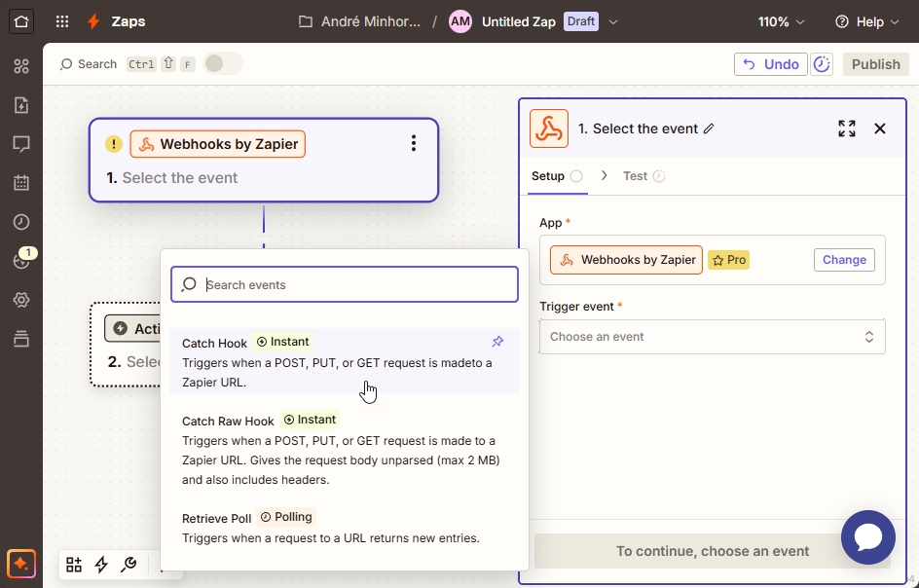Select the chat bubble icon in sidebar
This screenshot has width=919, height=588.
21,144
